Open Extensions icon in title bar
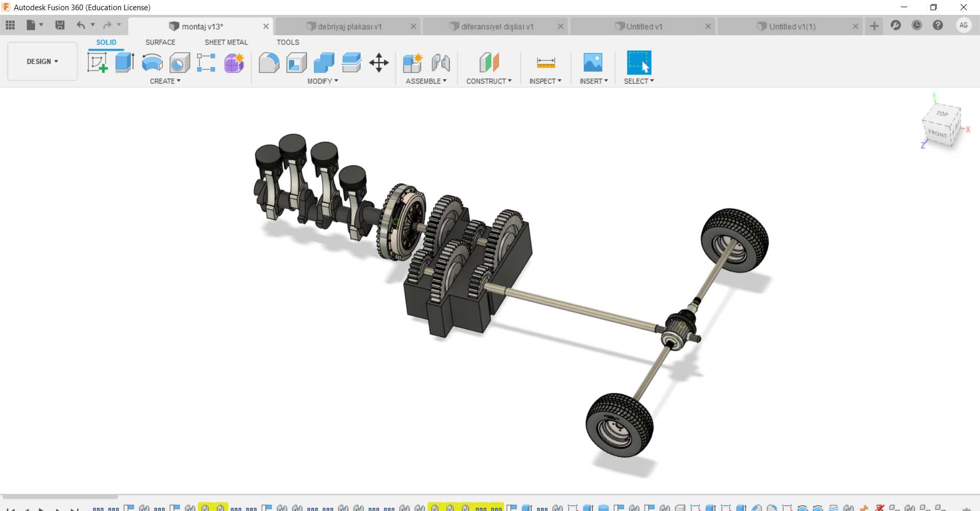 (896, 25)
